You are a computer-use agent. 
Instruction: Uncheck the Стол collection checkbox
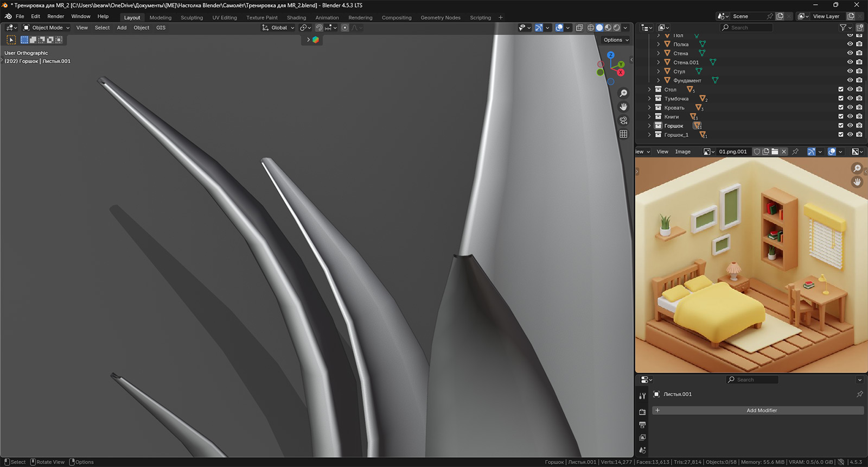[841, 90]
